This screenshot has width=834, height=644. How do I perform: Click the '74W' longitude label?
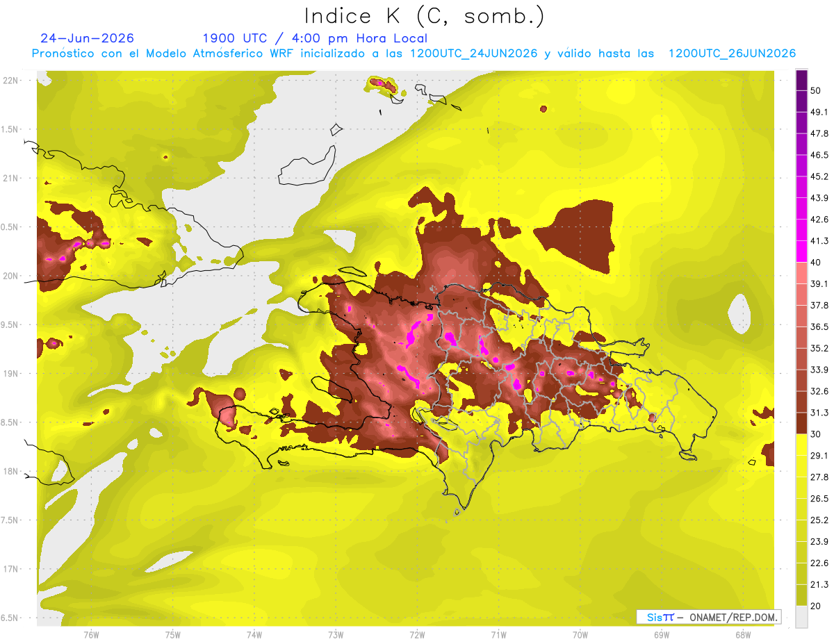point(254,635)
